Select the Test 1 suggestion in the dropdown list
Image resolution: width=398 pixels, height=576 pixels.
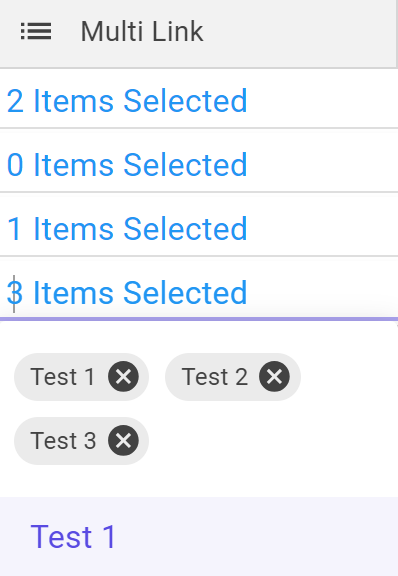coord(198,536)
